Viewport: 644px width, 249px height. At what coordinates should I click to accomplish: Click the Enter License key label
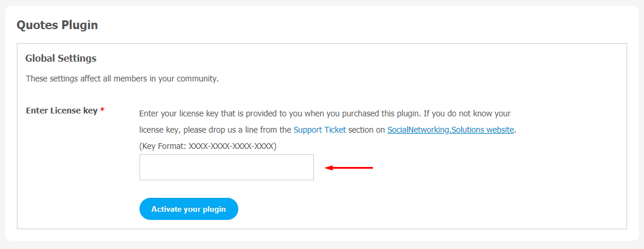click(62, 111)
